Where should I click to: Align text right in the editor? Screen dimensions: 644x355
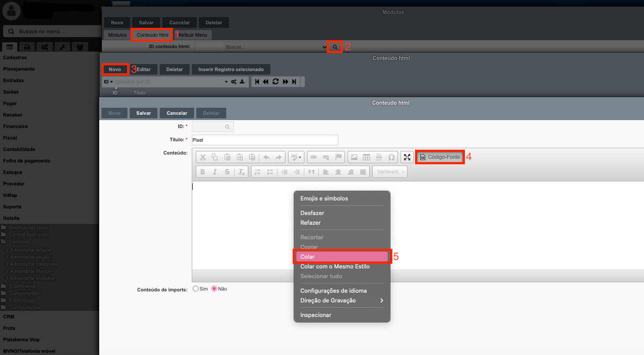point(350,172)
